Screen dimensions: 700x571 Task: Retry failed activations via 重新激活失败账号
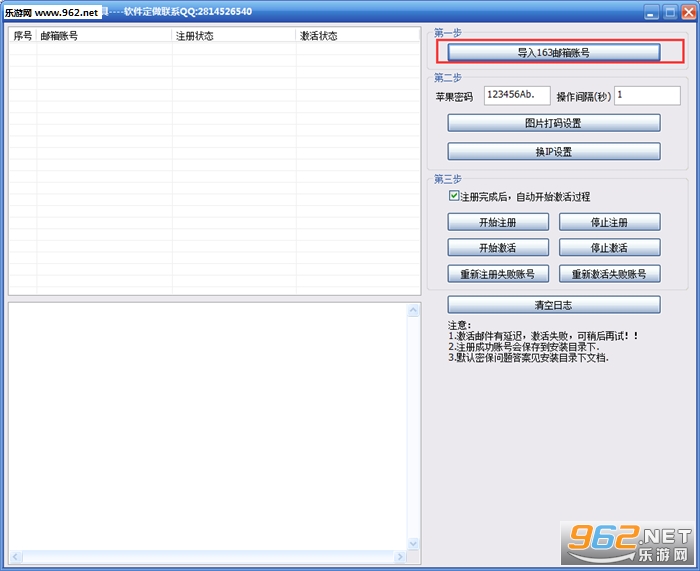pos(609,274)
